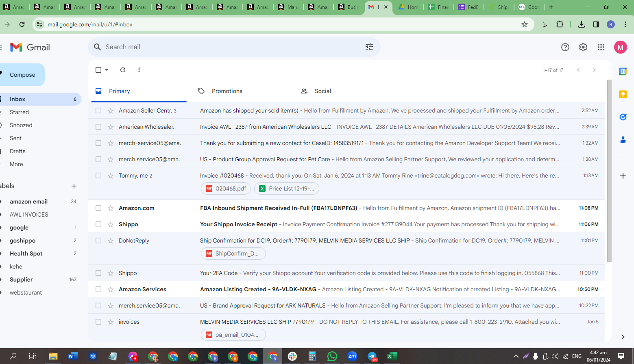The image size is (634, 364).
Task: Open Google Calendar side panel
Action: (623, 71)
